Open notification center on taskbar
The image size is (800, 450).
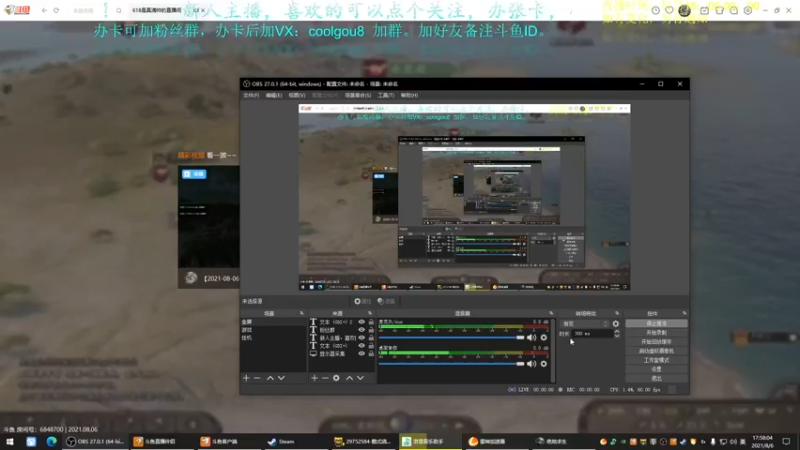786,441
